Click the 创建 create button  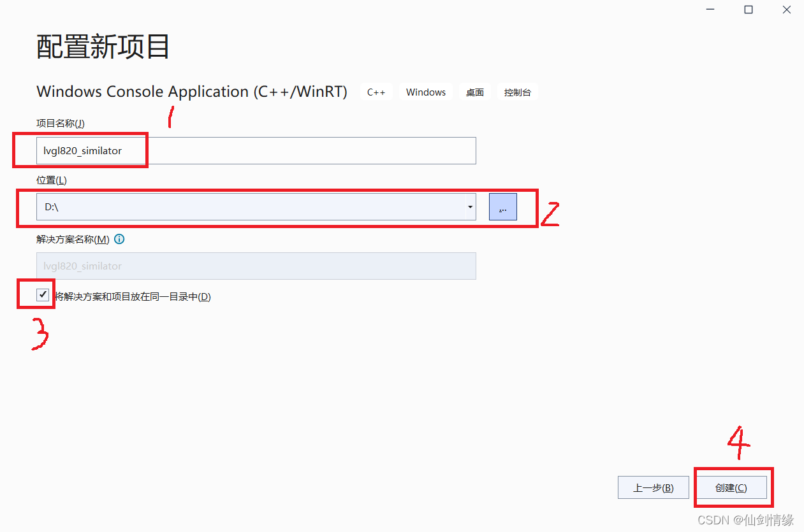coord(731,487)
